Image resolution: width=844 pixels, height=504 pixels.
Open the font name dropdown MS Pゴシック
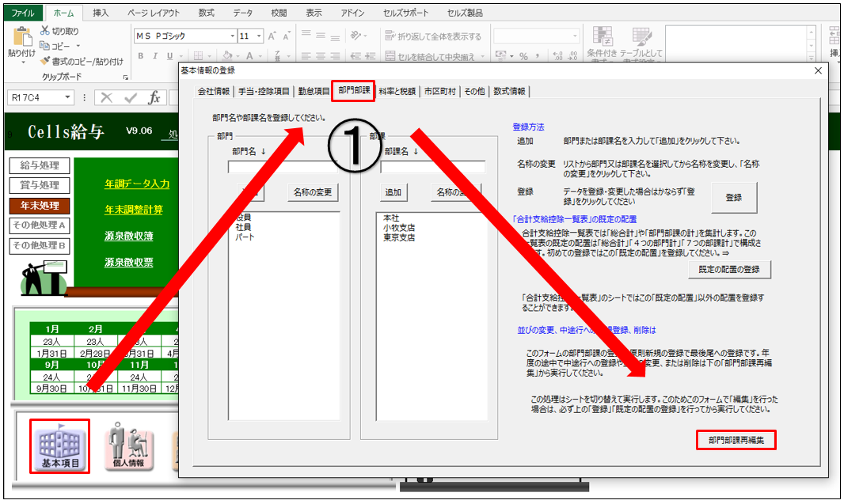tap(233, 36)
